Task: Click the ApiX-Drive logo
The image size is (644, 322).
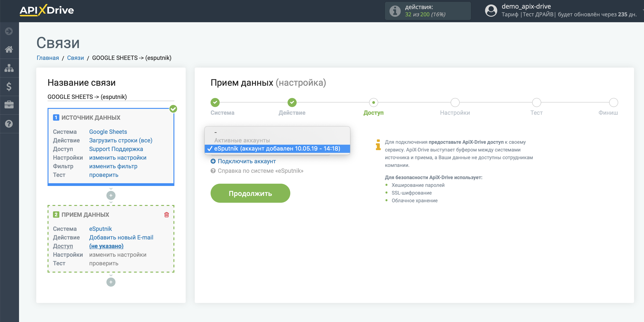Action: pyautogui.click(x=47, y=10)
